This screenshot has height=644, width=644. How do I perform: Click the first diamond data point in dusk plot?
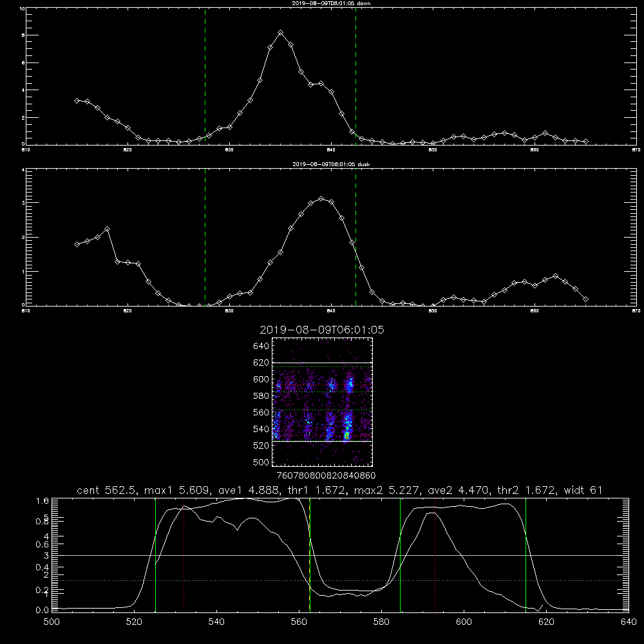click(77, 244)
